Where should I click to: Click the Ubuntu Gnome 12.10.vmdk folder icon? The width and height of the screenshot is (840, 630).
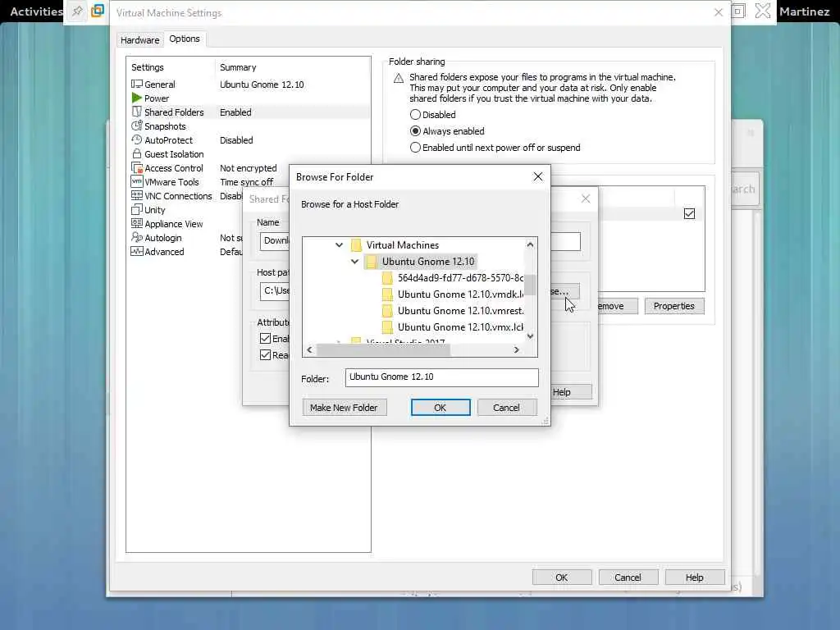(x=387, y=294)
